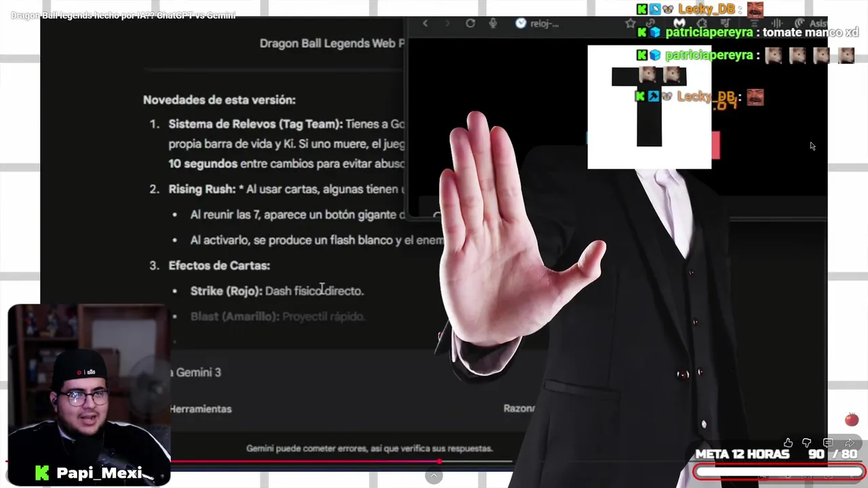
Task: Bookmark the page with the star icon
Action: tap(630, 24)
